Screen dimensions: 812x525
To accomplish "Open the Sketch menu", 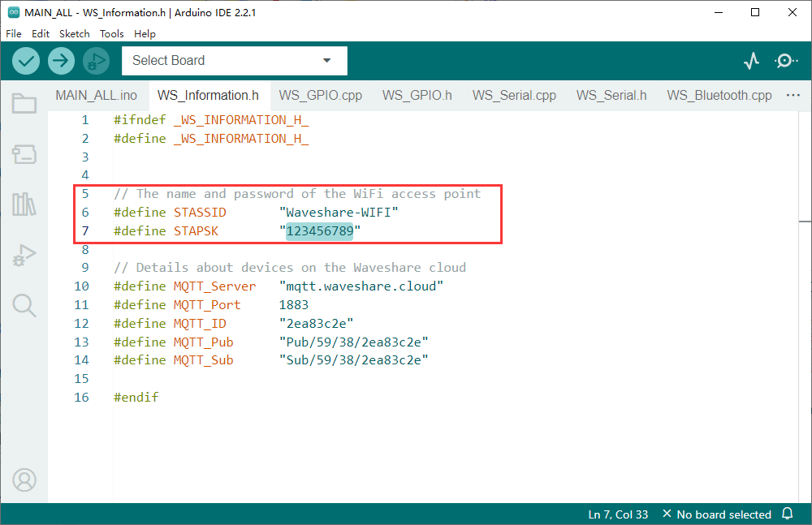I will point(74,33).
